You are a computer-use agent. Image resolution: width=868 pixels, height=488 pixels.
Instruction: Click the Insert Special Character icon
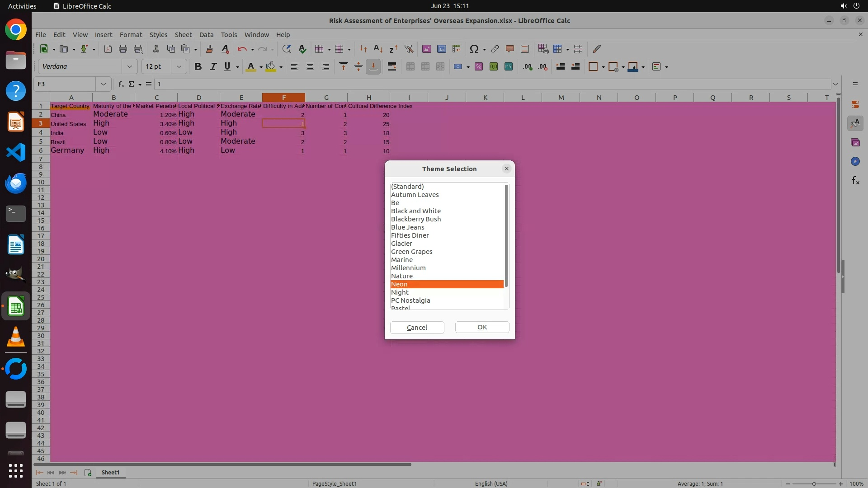pyautogui.click(x=474, y=49)
